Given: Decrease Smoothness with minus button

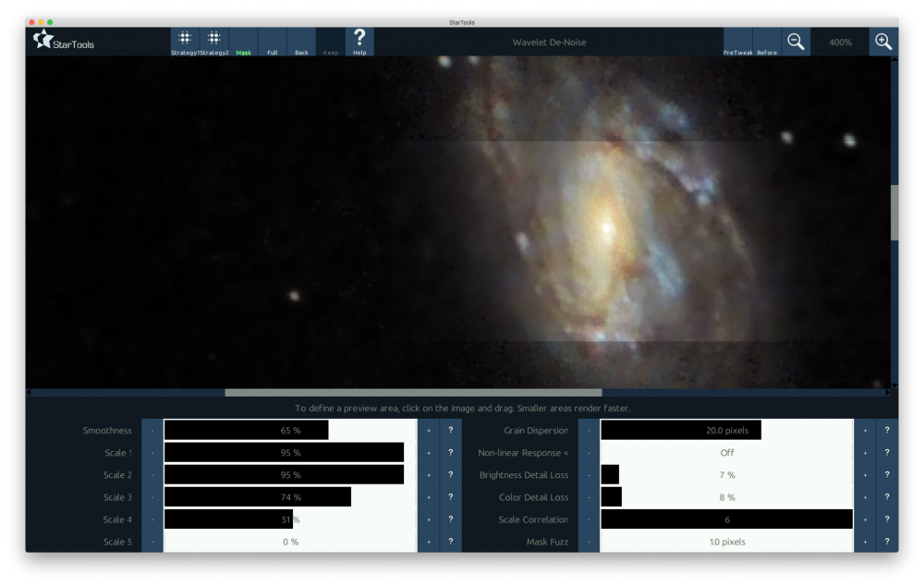Looking at the screenshot, I should (x=152, y=431).
